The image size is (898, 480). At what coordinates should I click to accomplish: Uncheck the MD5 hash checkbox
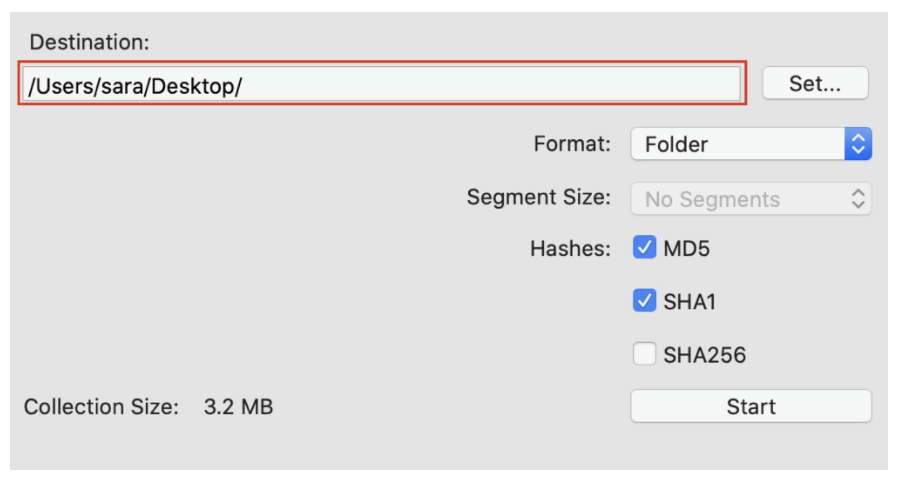coord(644,247)
